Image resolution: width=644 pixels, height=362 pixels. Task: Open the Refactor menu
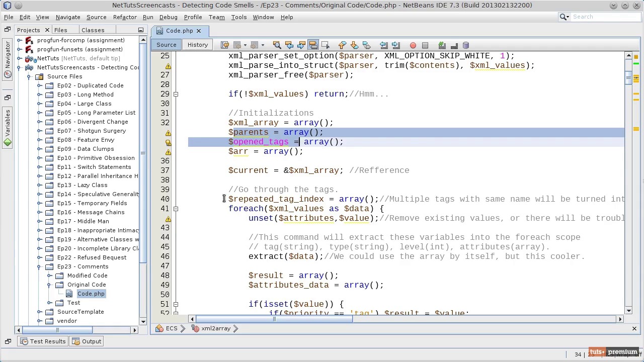pyautogui.click(x=124, y=17)
